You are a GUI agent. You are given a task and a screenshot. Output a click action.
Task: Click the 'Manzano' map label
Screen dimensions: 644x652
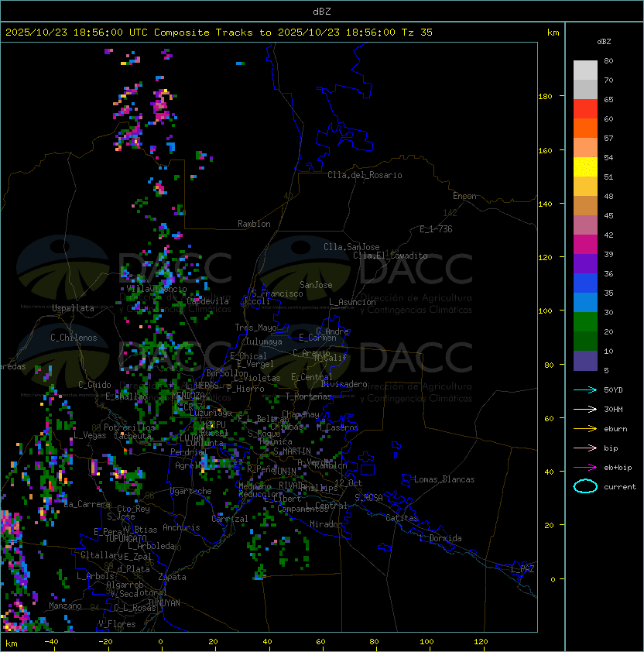click(65, 606)
